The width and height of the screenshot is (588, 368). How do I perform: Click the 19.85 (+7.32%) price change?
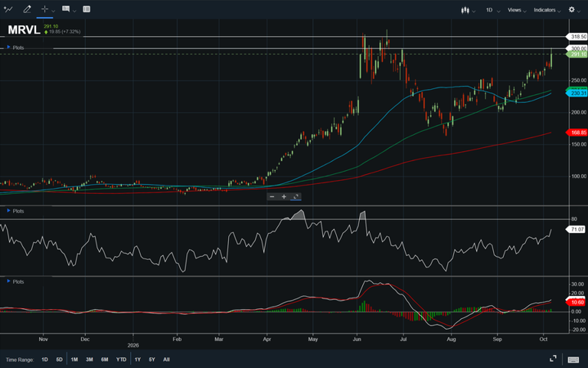coord(65,32)
